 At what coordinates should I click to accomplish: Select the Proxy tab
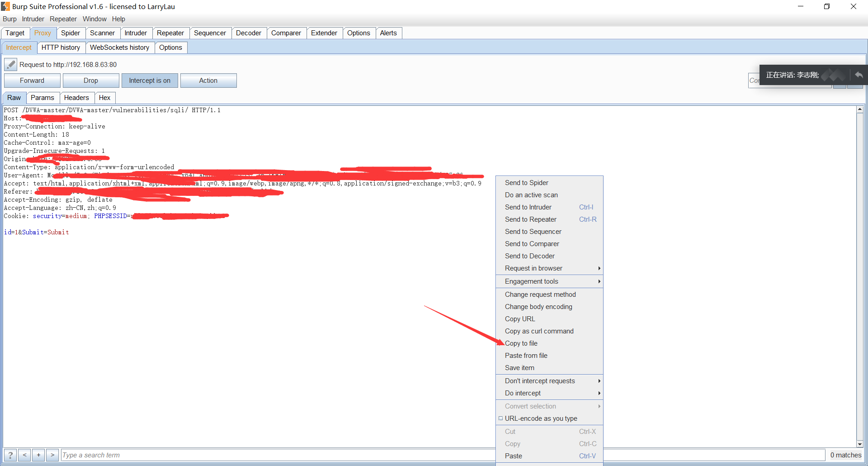coord(42,33)
